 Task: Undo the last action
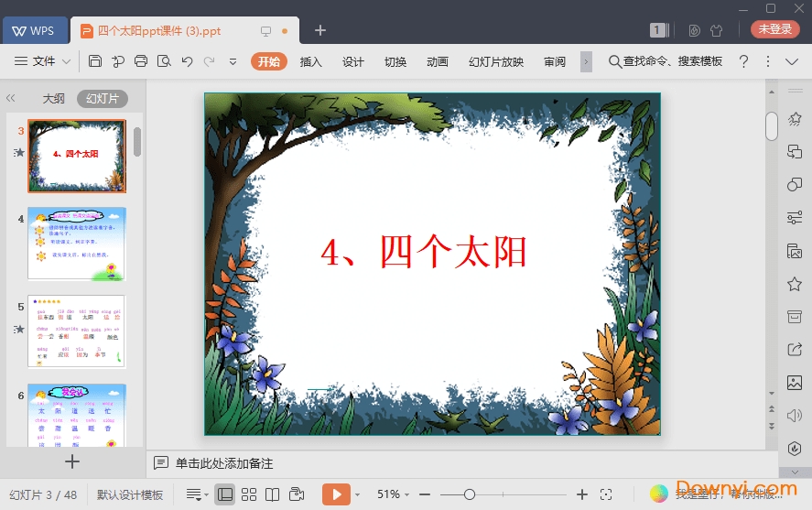(x=187, y=61)
